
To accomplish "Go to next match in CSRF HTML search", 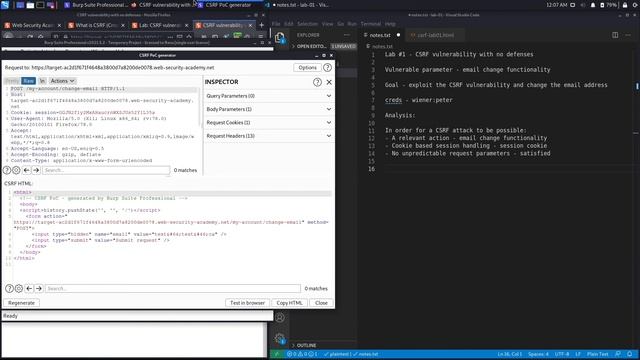I will click(39, 289).
